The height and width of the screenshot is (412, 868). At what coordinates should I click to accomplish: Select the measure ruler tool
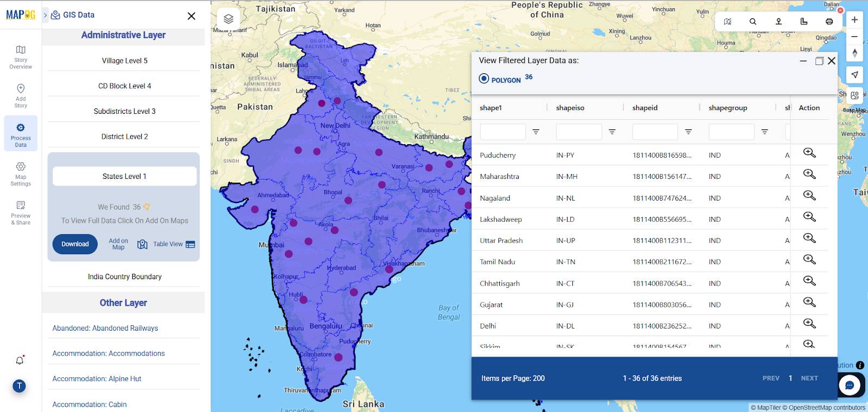pyautogui.click(x=804, y=22)
